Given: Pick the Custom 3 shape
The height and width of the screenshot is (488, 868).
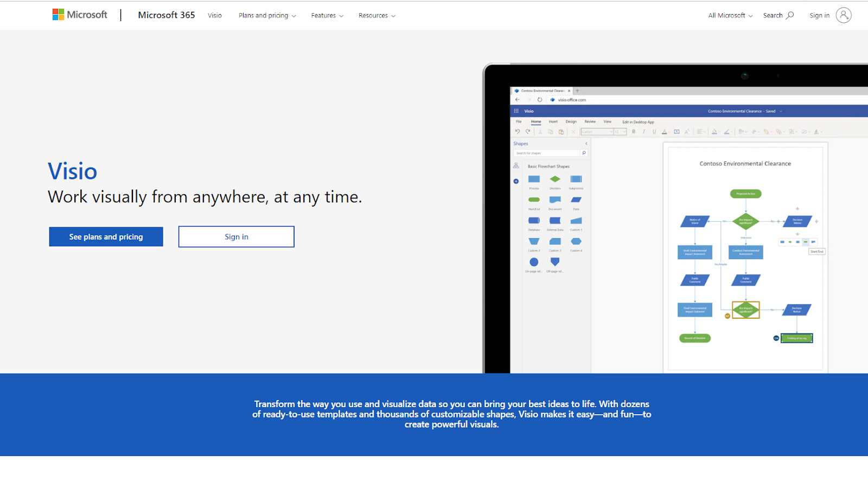Looking at the screenshot, I should tap(555, 241).
